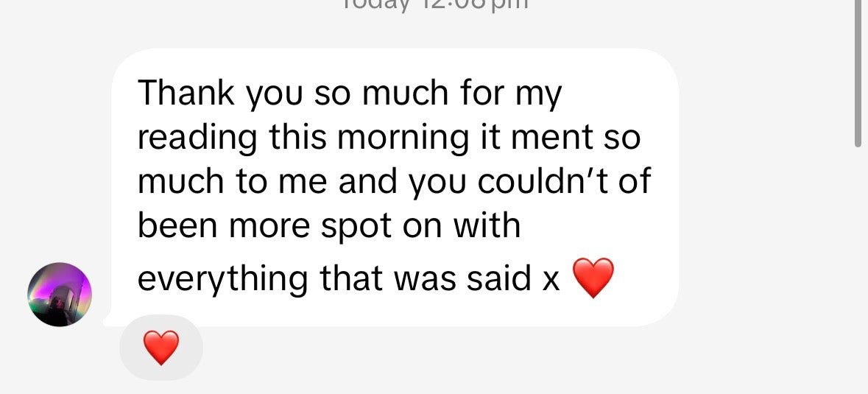Click the letter 'x' before the heart emoji
The image size is (868, 394).
(551, 280)
